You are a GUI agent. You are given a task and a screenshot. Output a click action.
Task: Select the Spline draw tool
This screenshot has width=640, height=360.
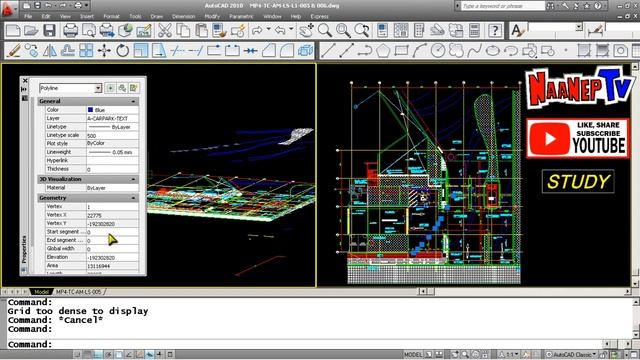click(474, 51)
